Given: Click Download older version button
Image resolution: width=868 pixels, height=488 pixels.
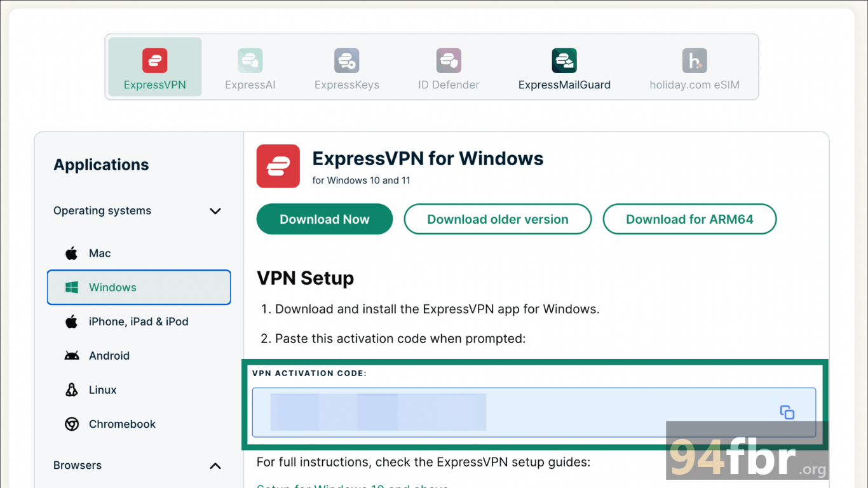Looking at the screenshot, I should point(498,219).
